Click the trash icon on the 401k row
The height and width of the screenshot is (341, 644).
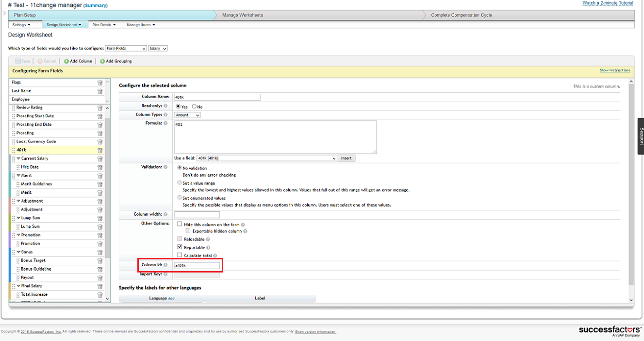point(100,150)
